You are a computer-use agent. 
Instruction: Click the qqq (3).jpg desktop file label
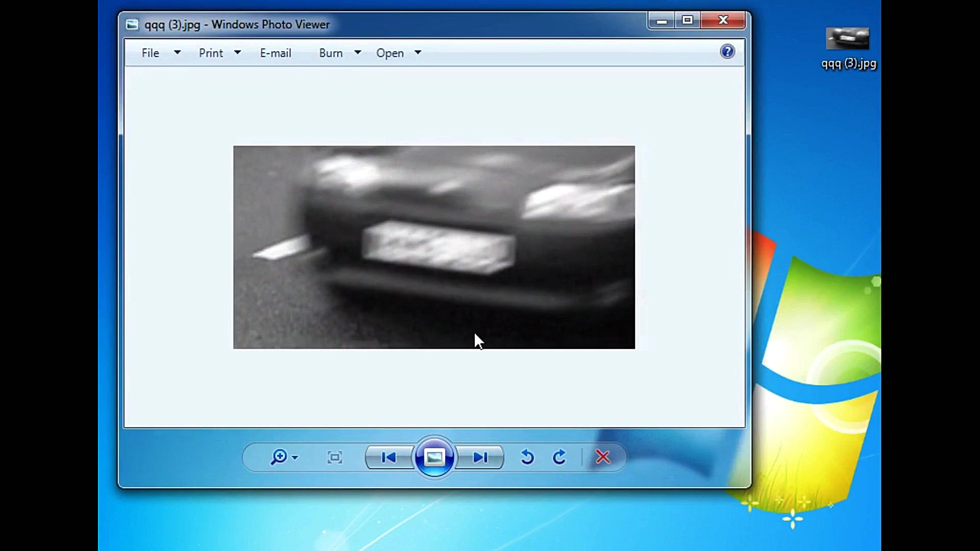click(x=849, y=64)
